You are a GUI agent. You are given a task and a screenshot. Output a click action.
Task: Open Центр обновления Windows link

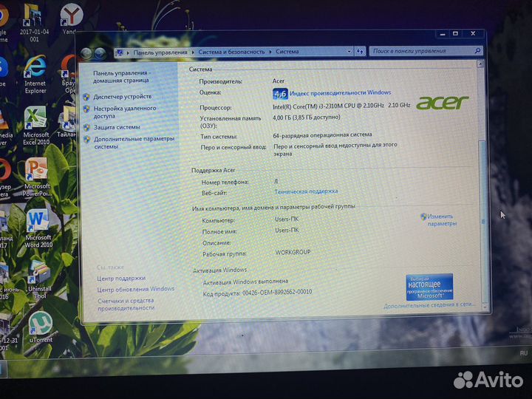pyautogui.click(x=136, y=289)
